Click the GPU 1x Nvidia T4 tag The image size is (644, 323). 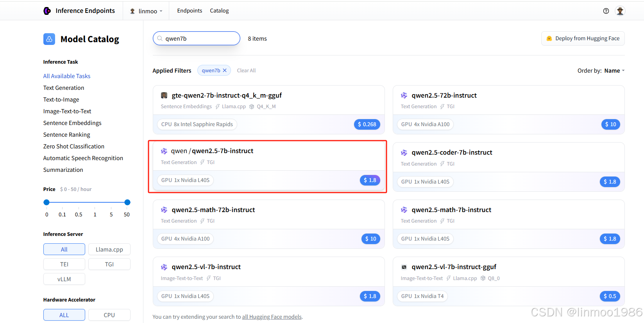point(422,296)
